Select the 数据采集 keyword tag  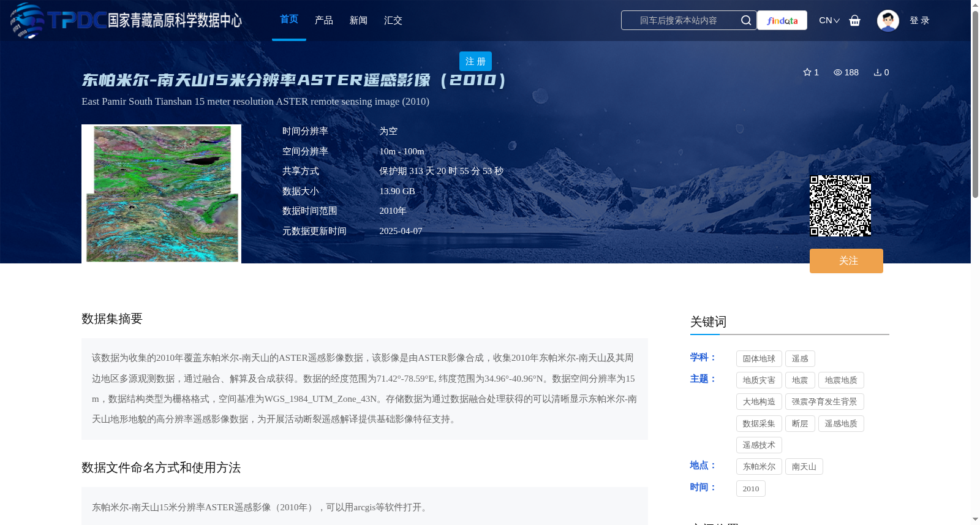coord(759,424)
